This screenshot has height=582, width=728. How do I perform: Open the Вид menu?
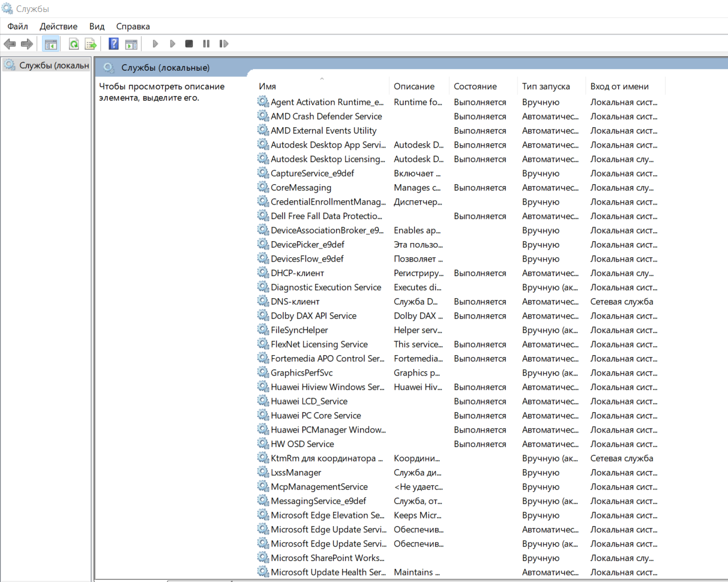coord(97,26)
